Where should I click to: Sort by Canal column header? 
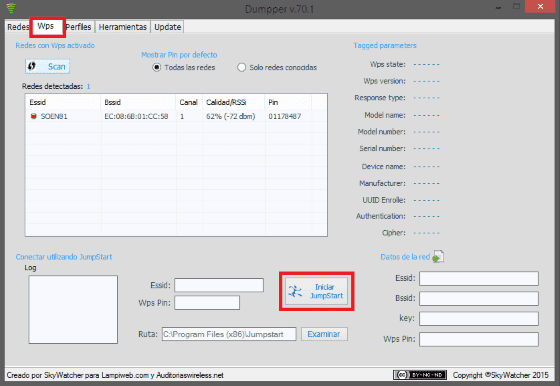click(189, 102)
